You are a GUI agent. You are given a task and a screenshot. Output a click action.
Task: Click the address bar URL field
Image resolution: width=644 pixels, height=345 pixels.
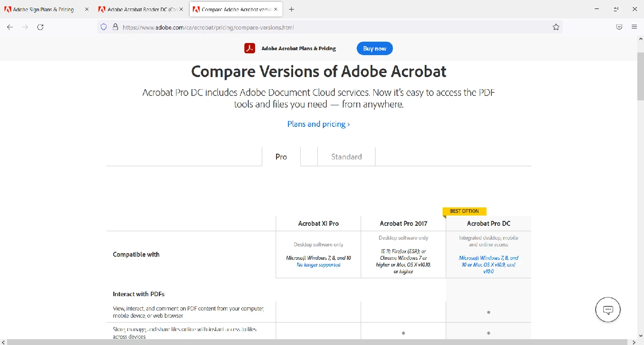coord(329,27)
